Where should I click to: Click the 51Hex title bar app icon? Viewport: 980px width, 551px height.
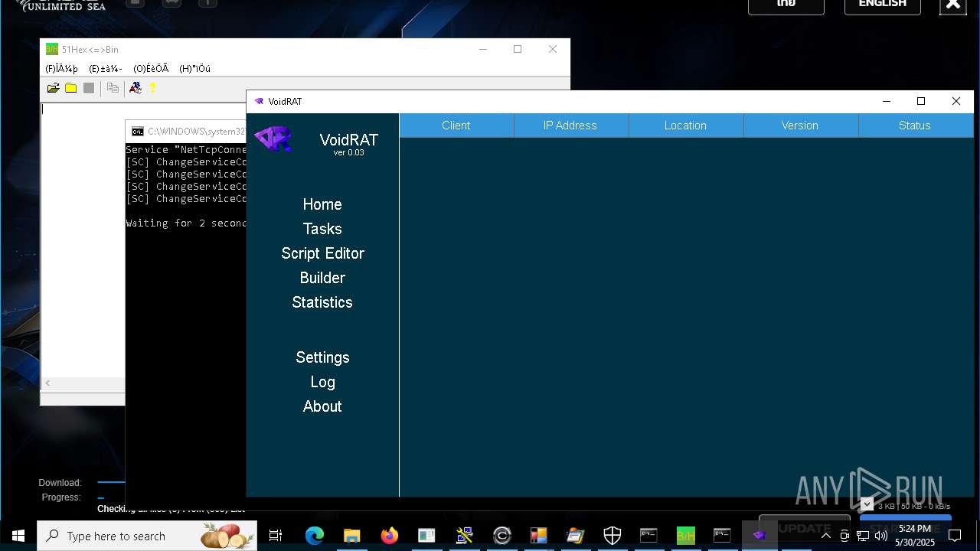tap(51, 49)
